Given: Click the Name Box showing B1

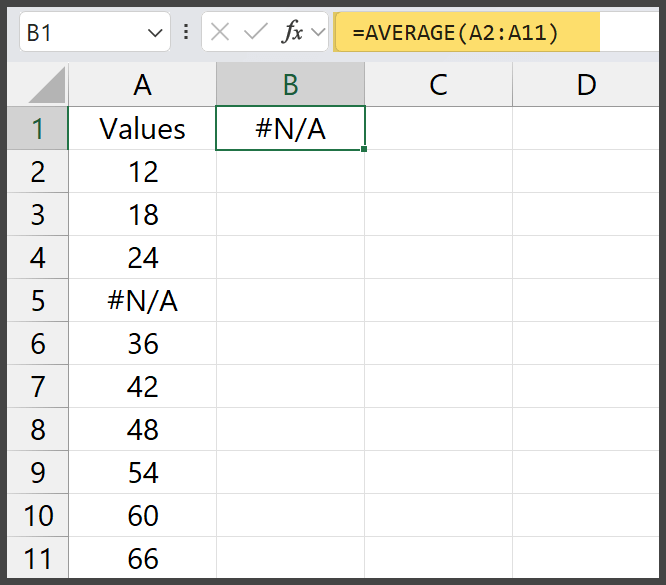Looking at the screenshot, I should (x=95, y=32).
